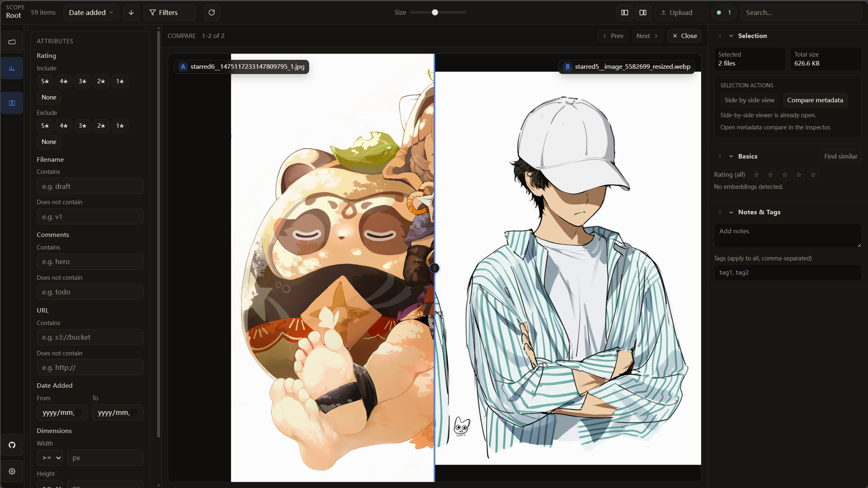Image resolution: width=868 pixels, height=488 pixels.
Task: Click the drag handle beside Selection
Action: tap(720, 36)
